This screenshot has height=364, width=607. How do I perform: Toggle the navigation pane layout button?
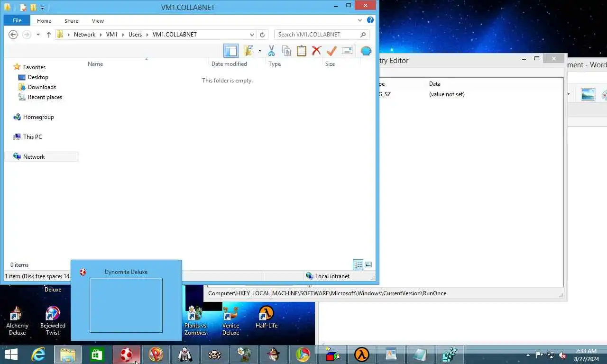coord(230,51)
